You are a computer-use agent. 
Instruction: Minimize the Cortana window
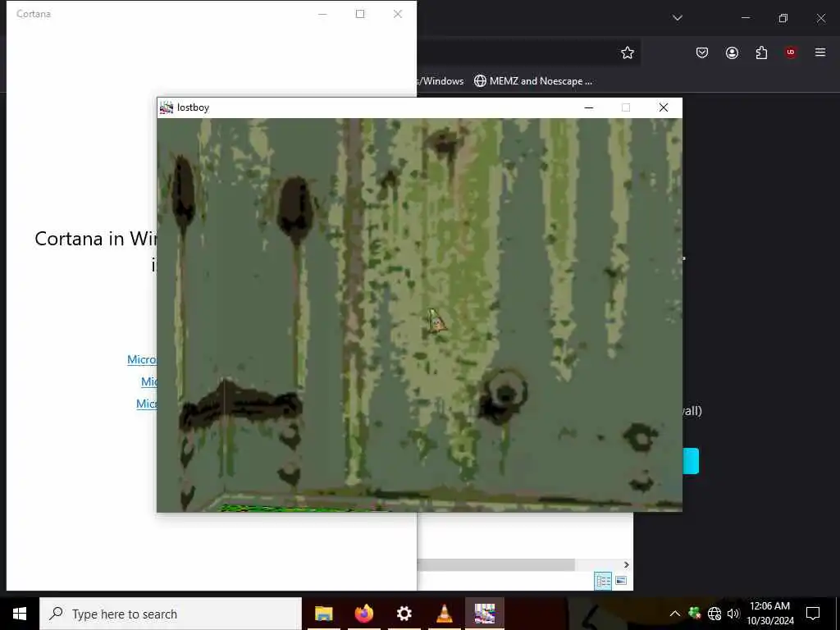click(322, 14)
